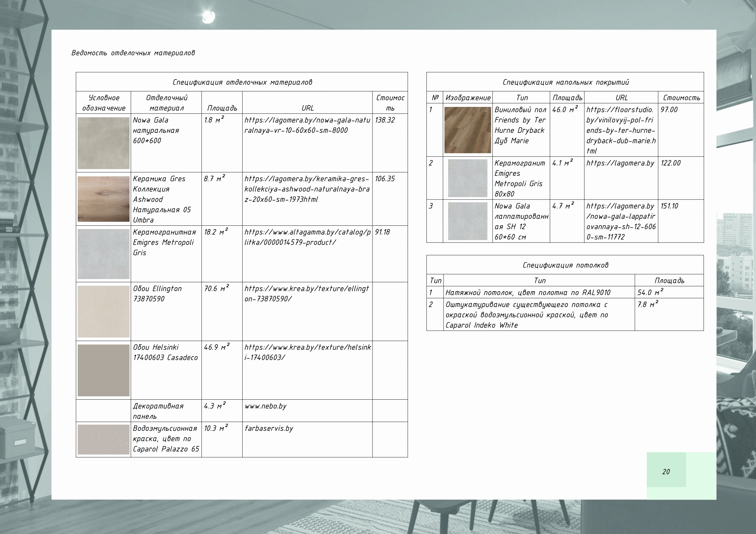Click the area value 70.6 м²

point(216,288)
